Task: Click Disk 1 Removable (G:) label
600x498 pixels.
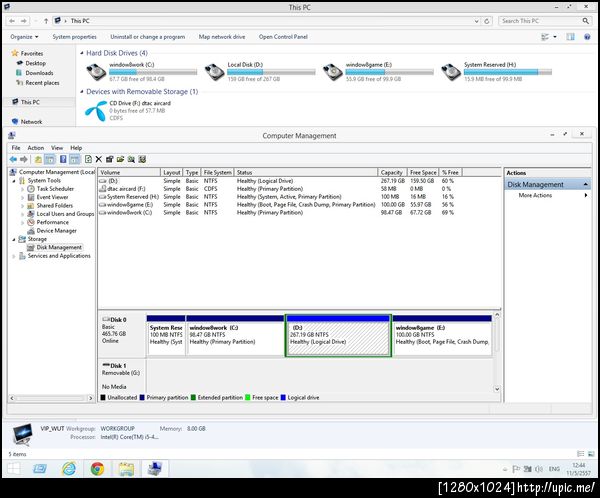Action: tap(121, 369)
